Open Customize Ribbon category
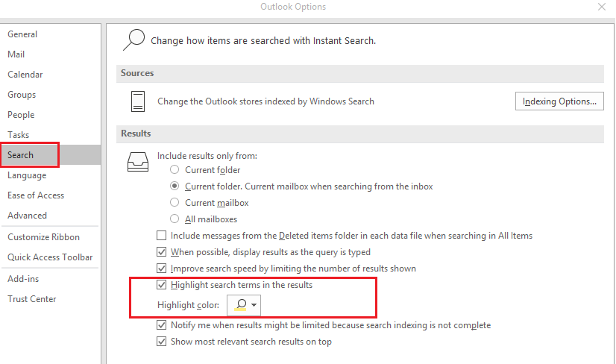This screenshot has width=616, height=364. (43, 237)
